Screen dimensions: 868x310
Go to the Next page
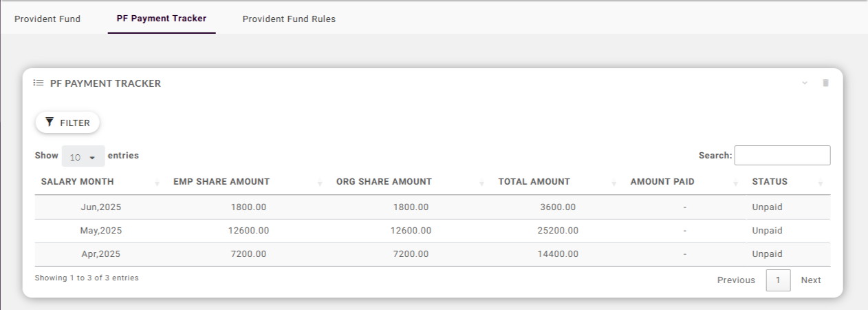coord(810,280)
